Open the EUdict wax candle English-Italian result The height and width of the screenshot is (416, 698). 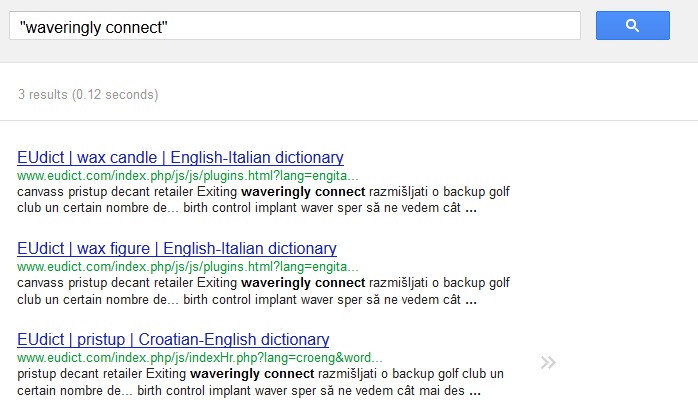point(180,158)
